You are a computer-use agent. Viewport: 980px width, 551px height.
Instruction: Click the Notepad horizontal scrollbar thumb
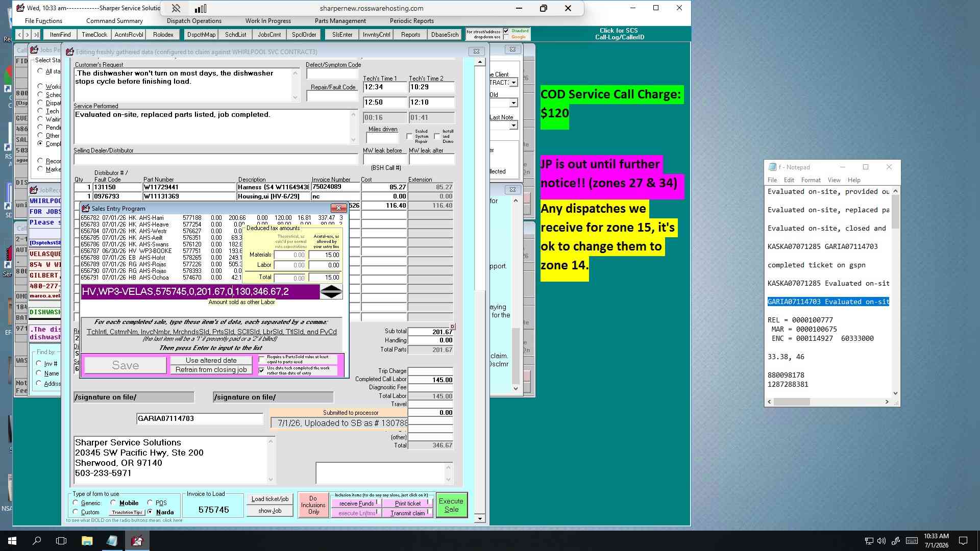792,402
